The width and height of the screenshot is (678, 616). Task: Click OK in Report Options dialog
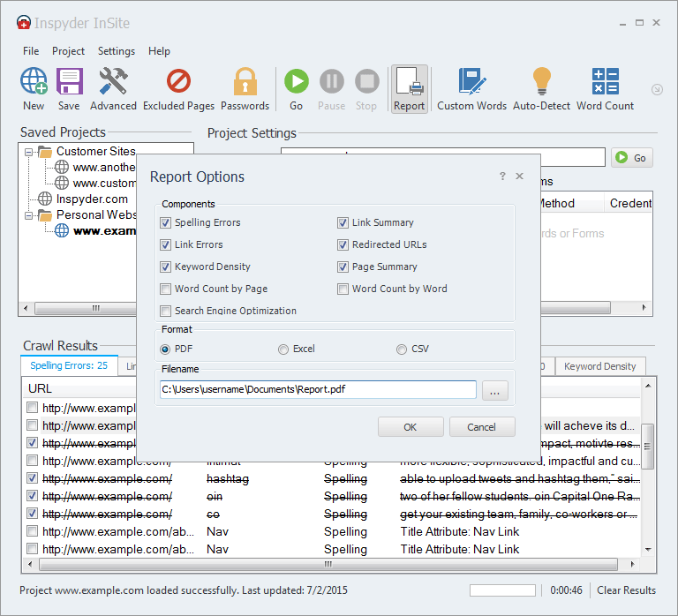click(411, 427)
